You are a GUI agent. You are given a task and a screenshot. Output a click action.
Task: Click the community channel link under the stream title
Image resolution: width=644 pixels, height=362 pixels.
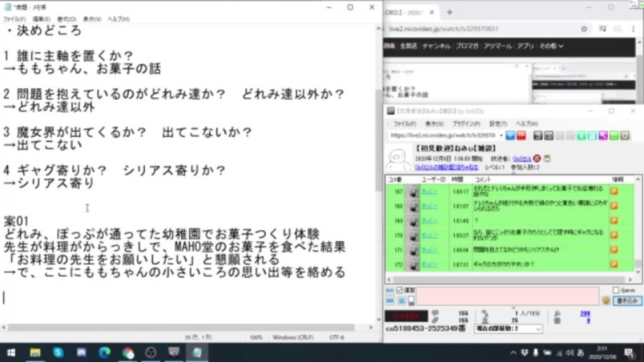(447, 168)
